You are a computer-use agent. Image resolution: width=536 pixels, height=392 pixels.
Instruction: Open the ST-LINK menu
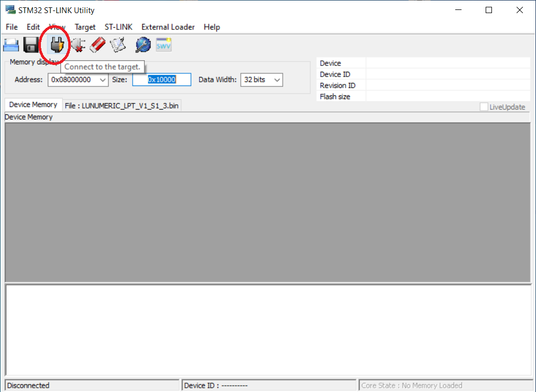(119, 27)
